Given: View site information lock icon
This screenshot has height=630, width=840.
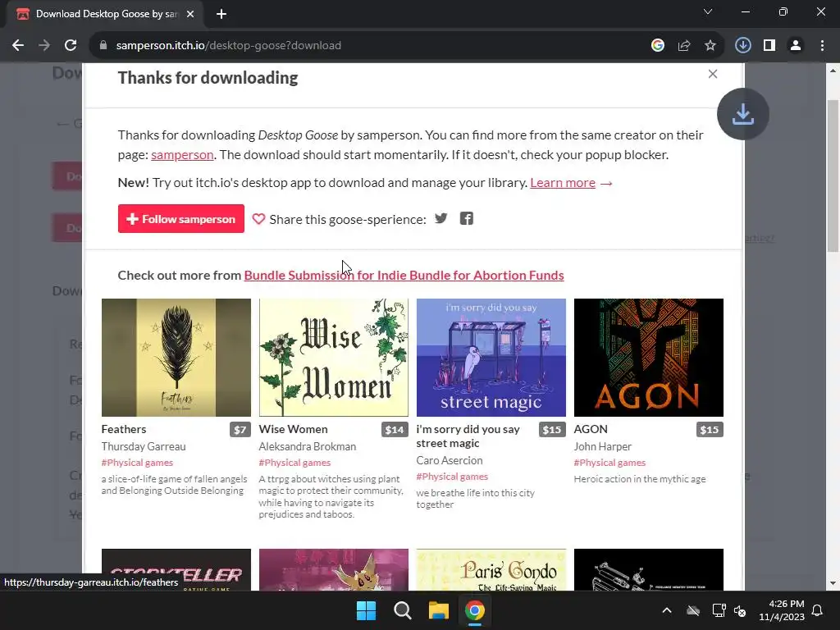Looking at the screenshot, I should coord(103,46).
